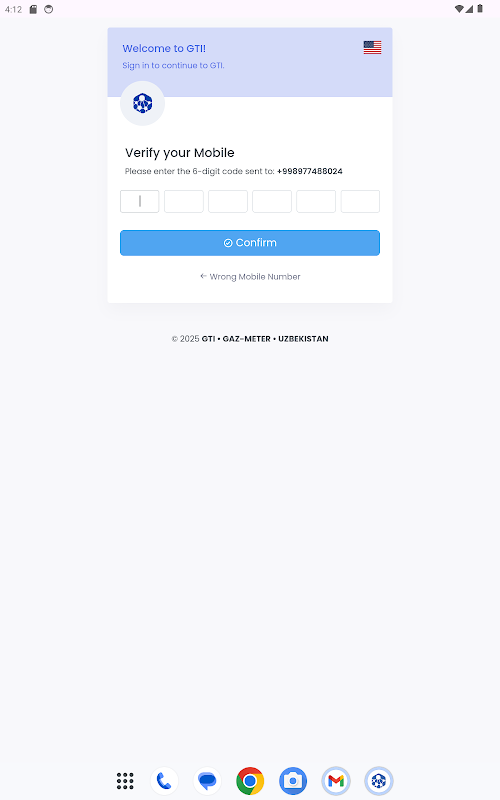Click the GTI logo in the circle
This screenshot has width=500, height=800.
142,103
